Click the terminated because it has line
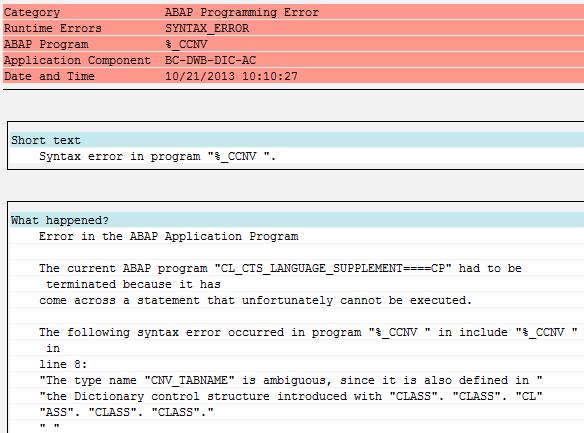The height and width of the screenshot is (433, 584). pos(133,284)
